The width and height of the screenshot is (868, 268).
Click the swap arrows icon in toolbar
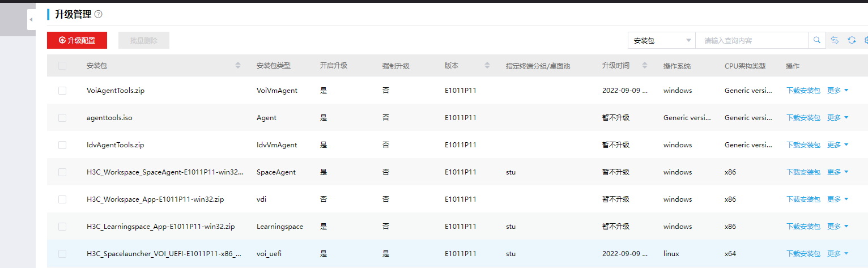pyautogui.click(x=835, y=40)
